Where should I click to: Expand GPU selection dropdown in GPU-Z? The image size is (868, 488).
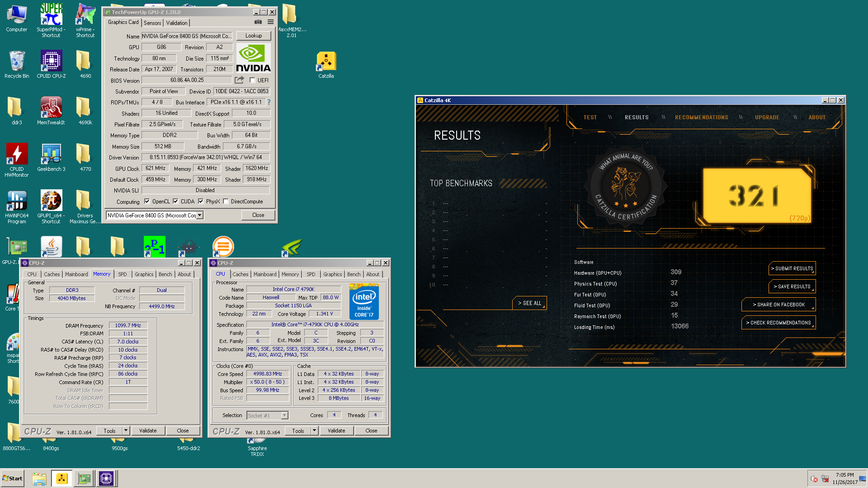[200, 216]
